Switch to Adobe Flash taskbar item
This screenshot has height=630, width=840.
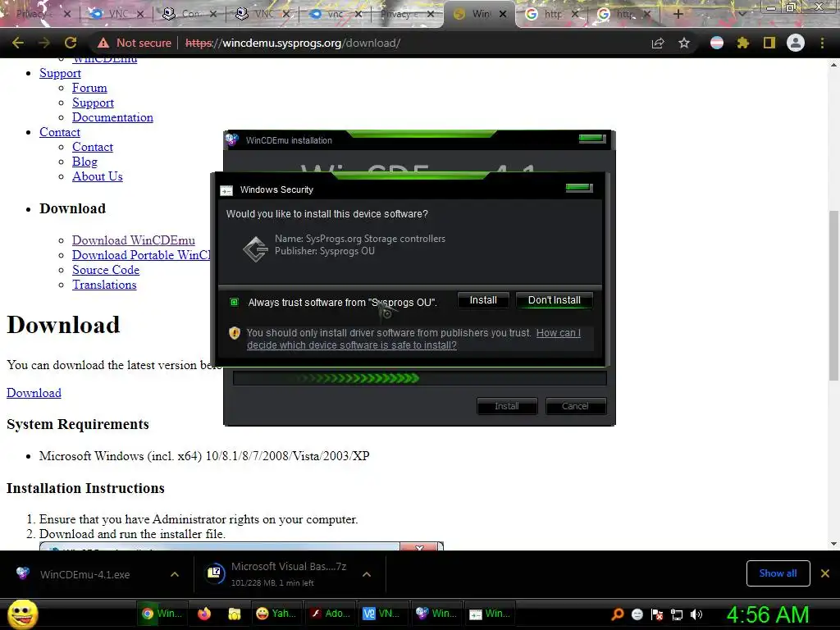click(x=330, y=614)
